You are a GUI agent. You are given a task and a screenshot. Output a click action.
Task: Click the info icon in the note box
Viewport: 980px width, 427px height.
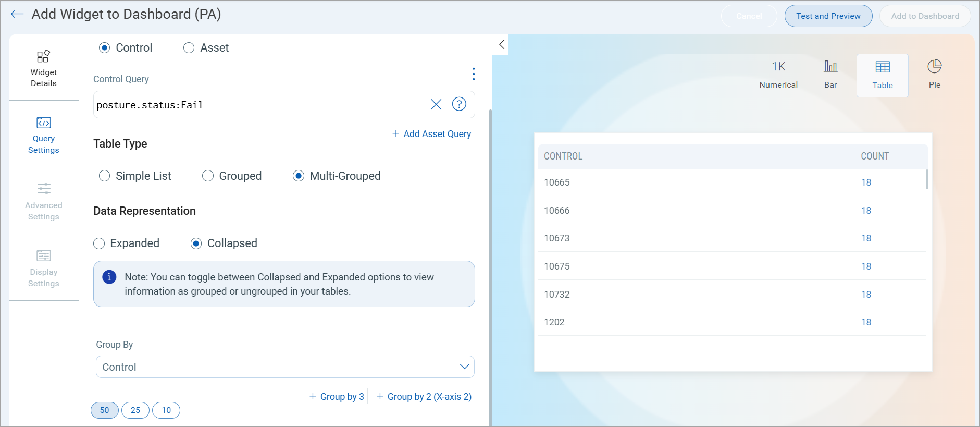coord(109,277)
